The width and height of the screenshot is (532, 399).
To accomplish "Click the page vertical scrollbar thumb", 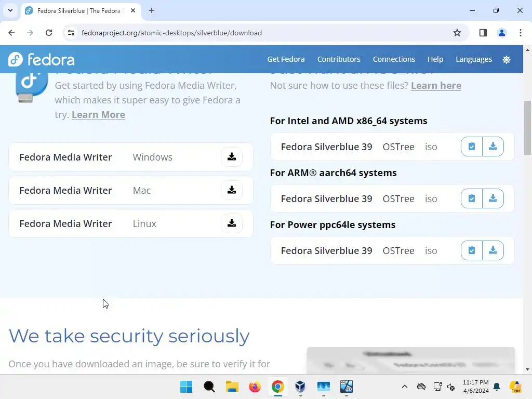I will click(x=527, y=128).
